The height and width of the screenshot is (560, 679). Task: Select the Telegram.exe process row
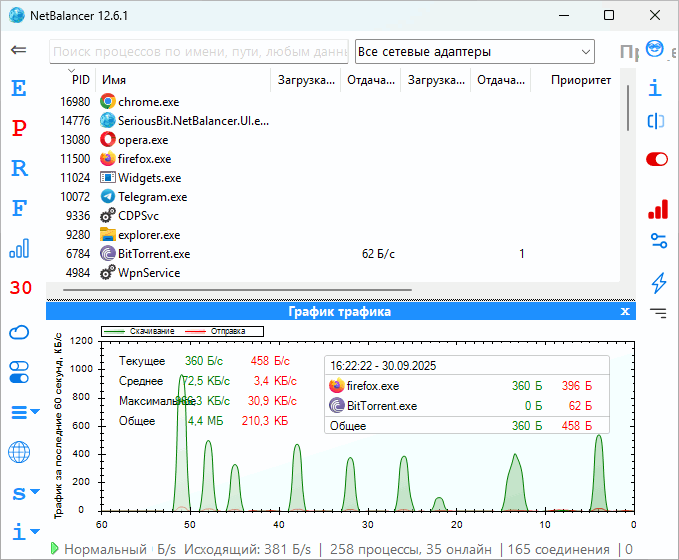(333, 197)
